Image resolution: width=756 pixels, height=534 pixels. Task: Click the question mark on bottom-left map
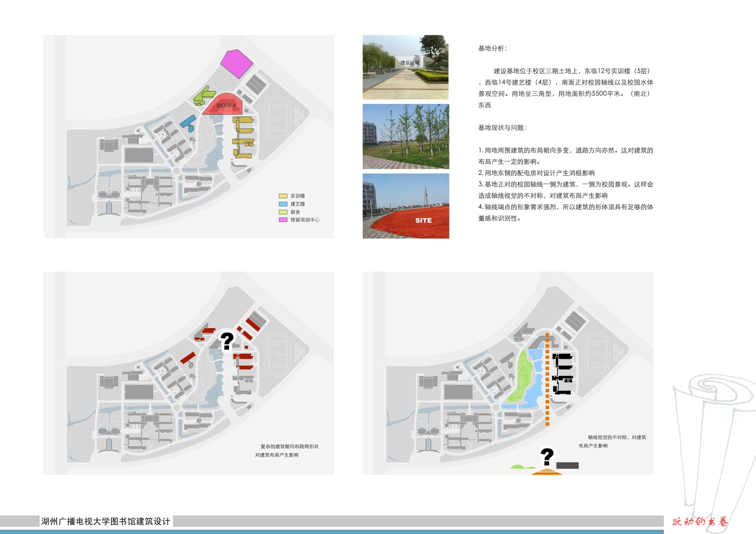click(x=227, y=340)
